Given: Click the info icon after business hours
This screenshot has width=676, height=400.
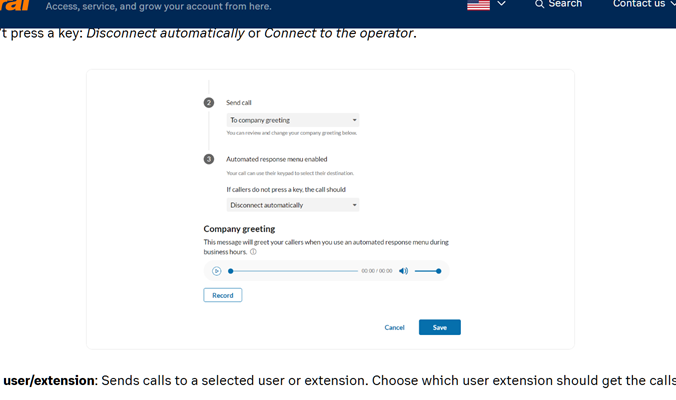Looking at the screenshot, I should click(254, 252).
